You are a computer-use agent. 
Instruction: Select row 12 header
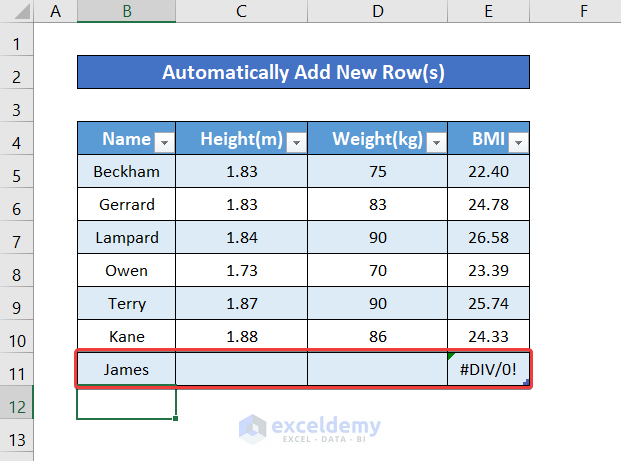point(17,402)
